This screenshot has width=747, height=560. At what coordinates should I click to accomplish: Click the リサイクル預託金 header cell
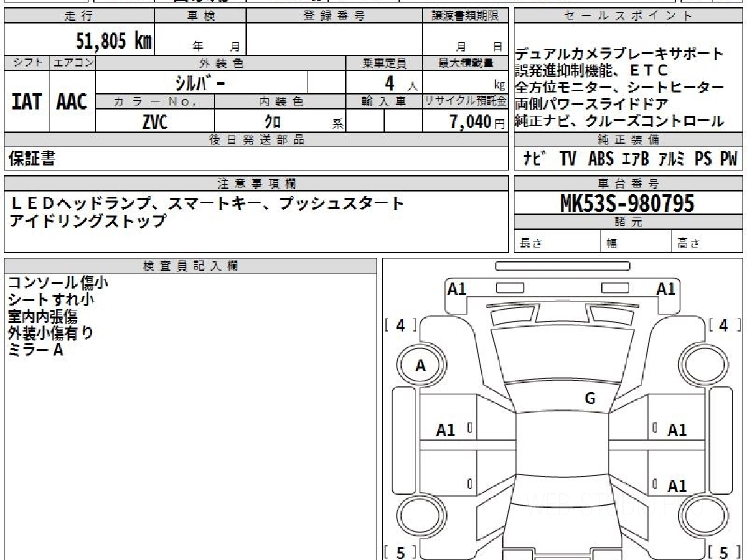pos(466,101)
